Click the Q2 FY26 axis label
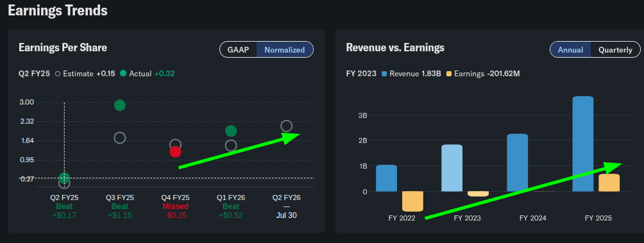Image resolution: width=644 pixels, height=243 pixels. 286,197
